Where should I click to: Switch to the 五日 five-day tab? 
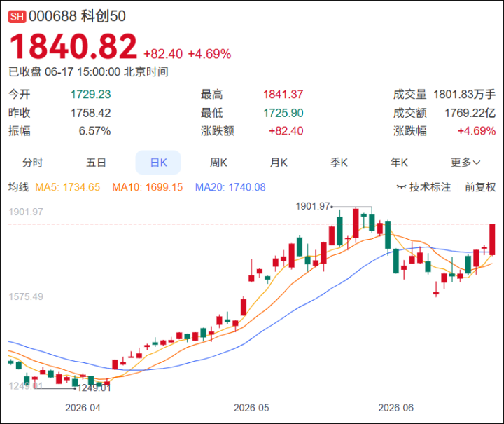[x=96, y=163]
